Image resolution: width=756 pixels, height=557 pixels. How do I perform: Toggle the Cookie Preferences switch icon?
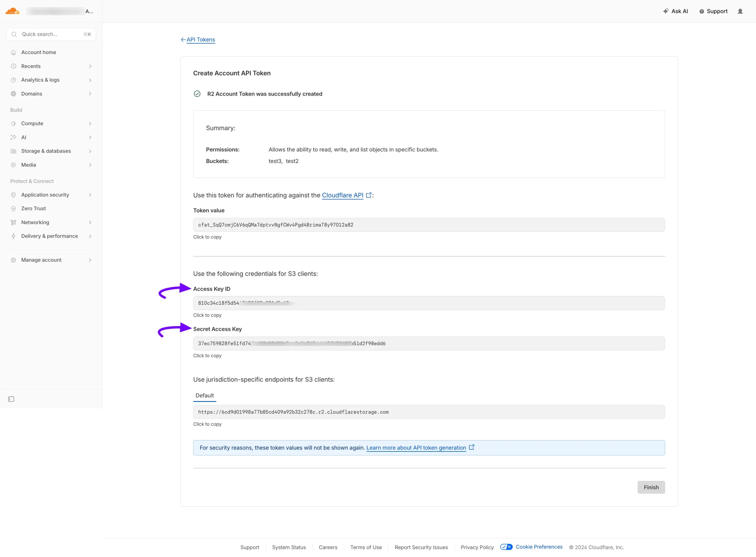506,547
